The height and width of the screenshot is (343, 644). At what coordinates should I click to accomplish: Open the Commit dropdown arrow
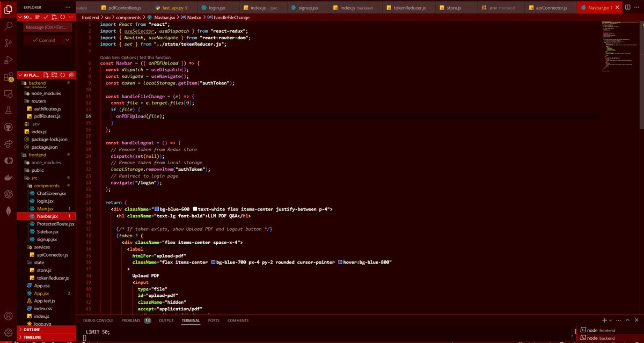[67, 40]
